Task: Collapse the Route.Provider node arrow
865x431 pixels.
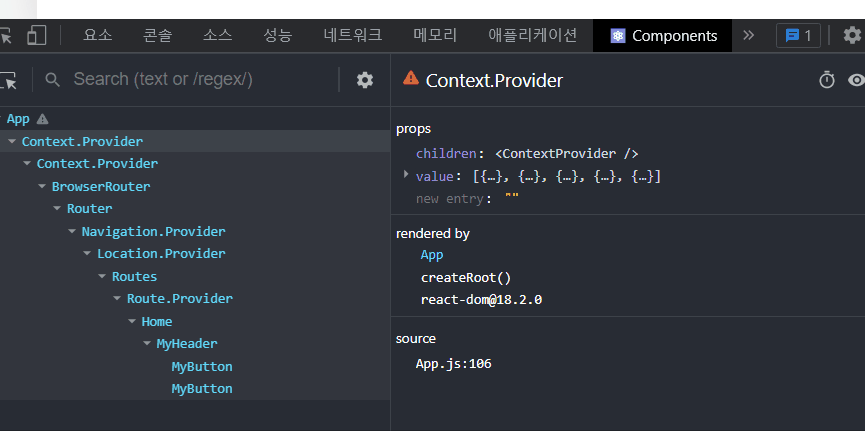Action: point(117,299)
